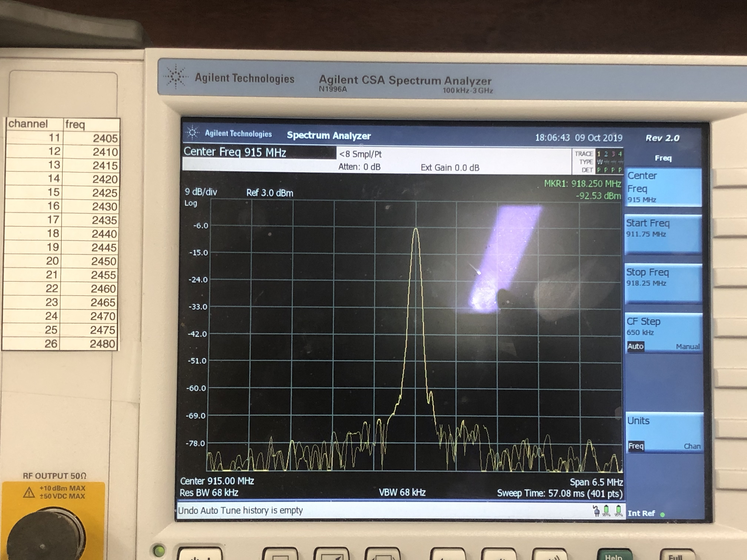
Task: Switch Units to Chan
Action: tap(692, 446)
